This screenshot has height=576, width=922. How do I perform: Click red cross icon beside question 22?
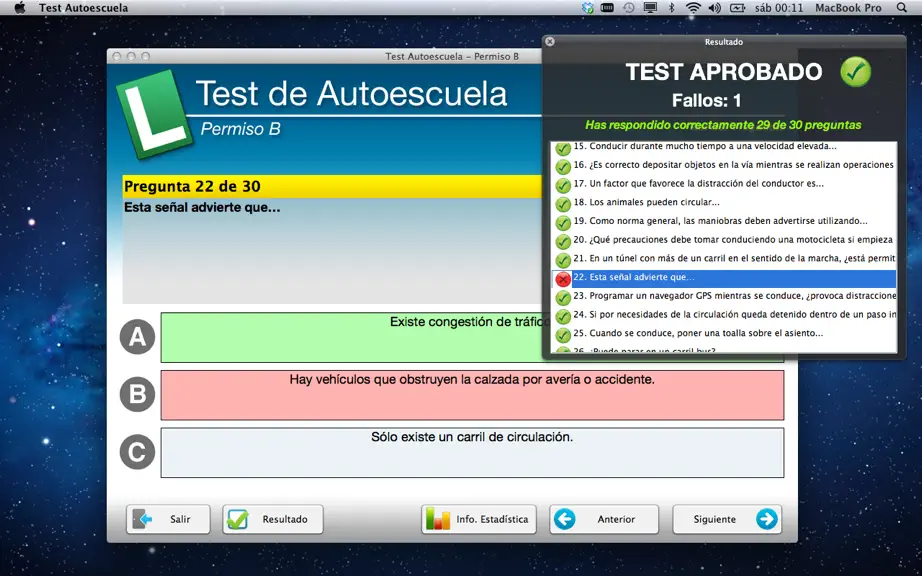[563, 279]
